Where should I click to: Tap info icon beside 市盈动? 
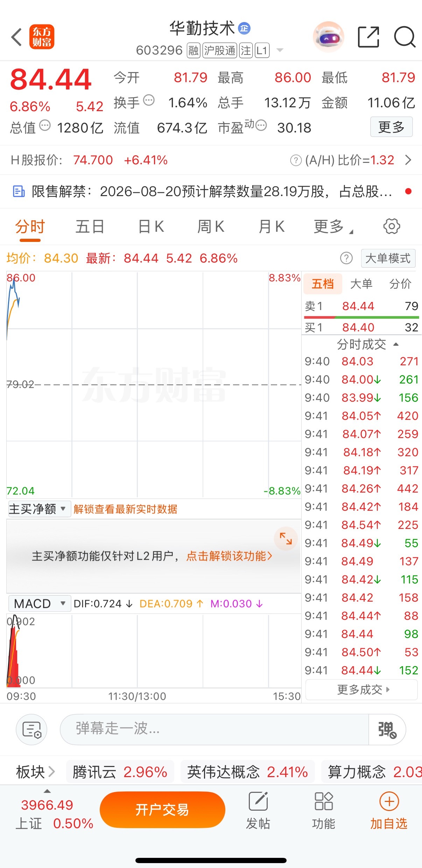261,125
